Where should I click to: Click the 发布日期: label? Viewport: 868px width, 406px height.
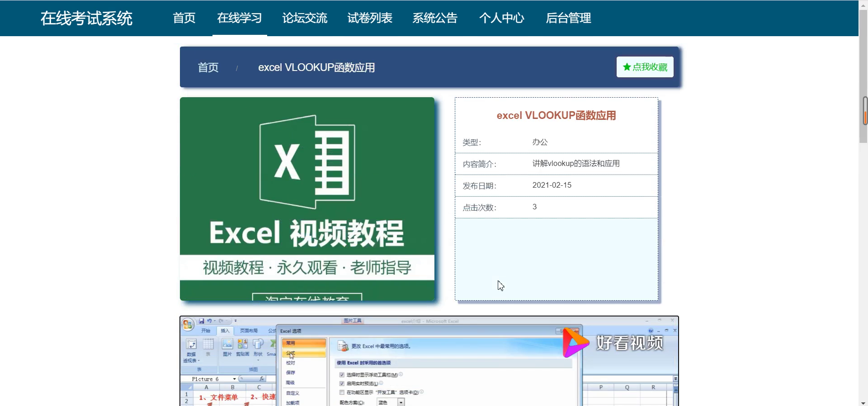480,186
